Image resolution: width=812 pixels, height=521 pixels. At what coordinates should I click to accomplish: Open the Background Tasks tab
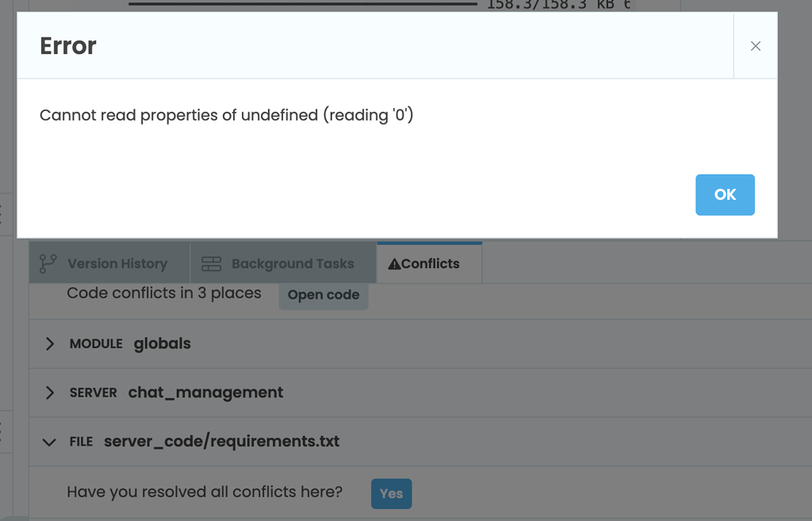(x=293, y=263)
